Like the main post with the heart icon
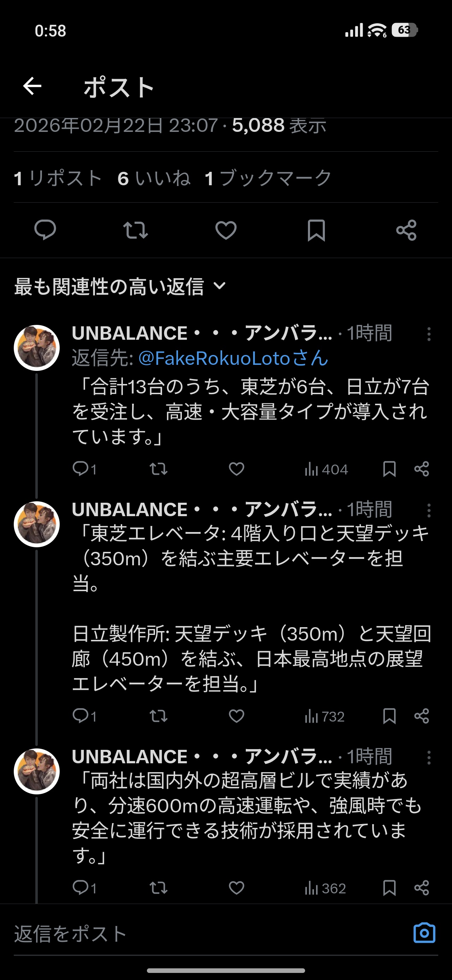Viewport: 452px width, 980px height. coord(226,230)
